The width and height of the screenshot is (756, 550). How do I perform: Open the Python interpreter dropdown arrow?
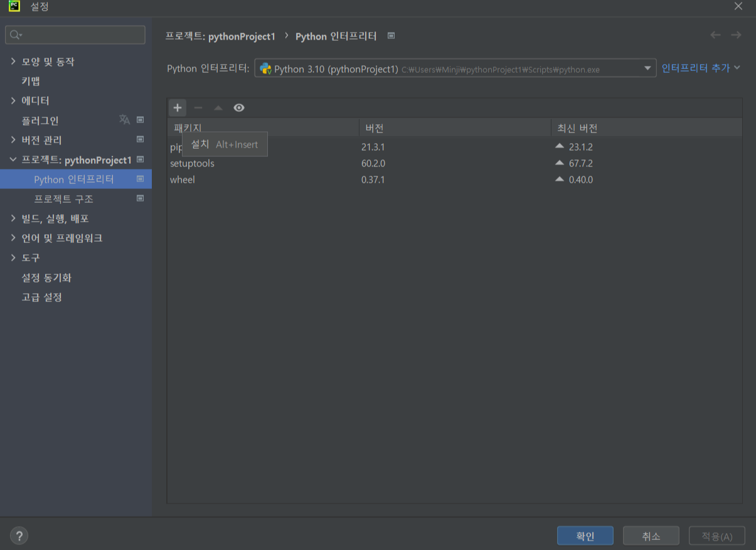tap(647, 68)
